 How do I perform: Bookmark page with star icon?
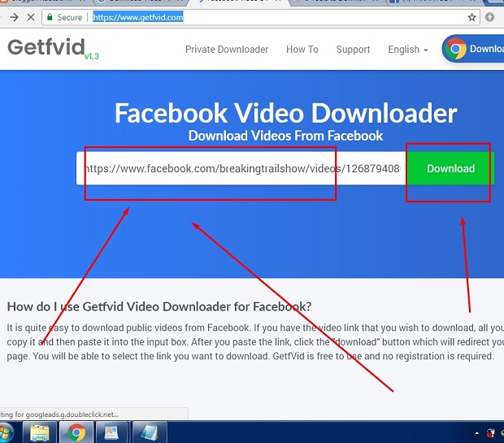tap(471, 17)
